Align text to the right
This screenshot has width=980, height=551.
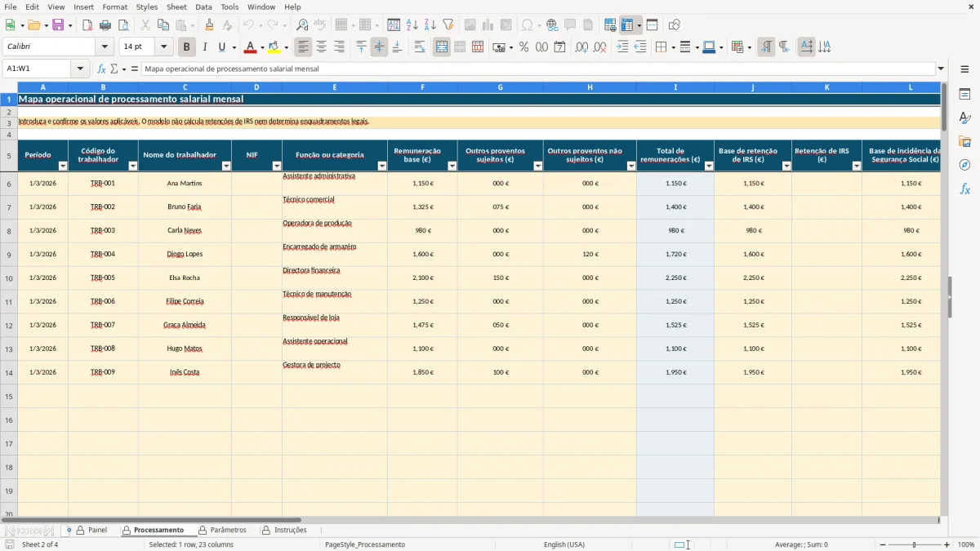(339, 47)
